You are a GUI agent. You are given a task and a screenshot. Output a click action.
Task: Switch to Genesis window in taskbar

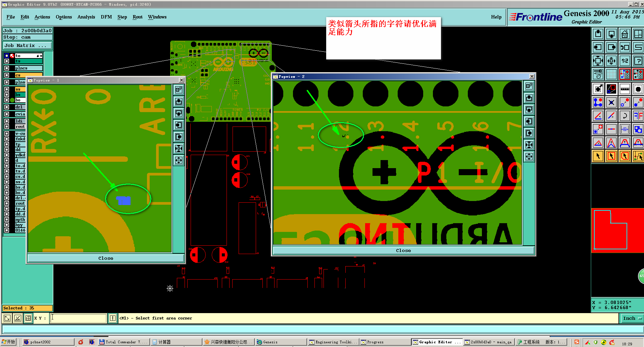[x=281, y=342]
